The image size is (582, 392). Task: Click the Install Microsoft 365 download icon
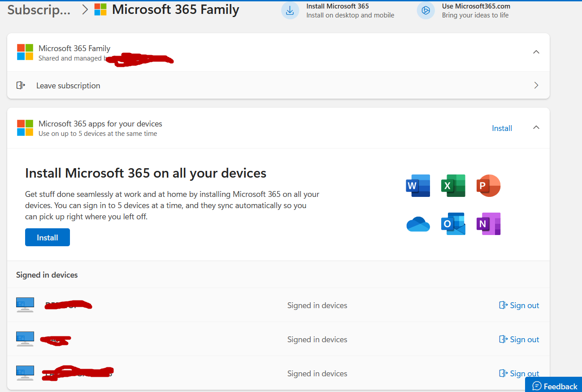pos(290,10)
